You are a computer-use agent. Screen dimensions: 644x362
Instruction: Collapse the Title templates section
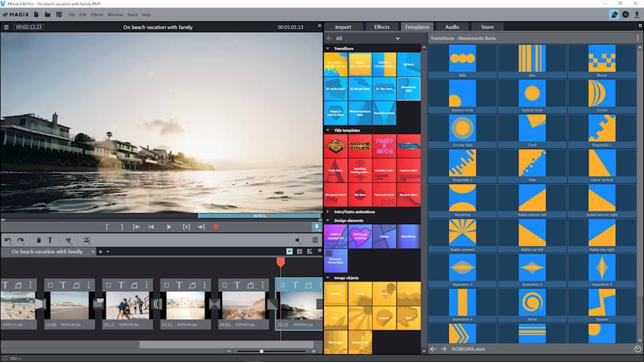point(328,130)
